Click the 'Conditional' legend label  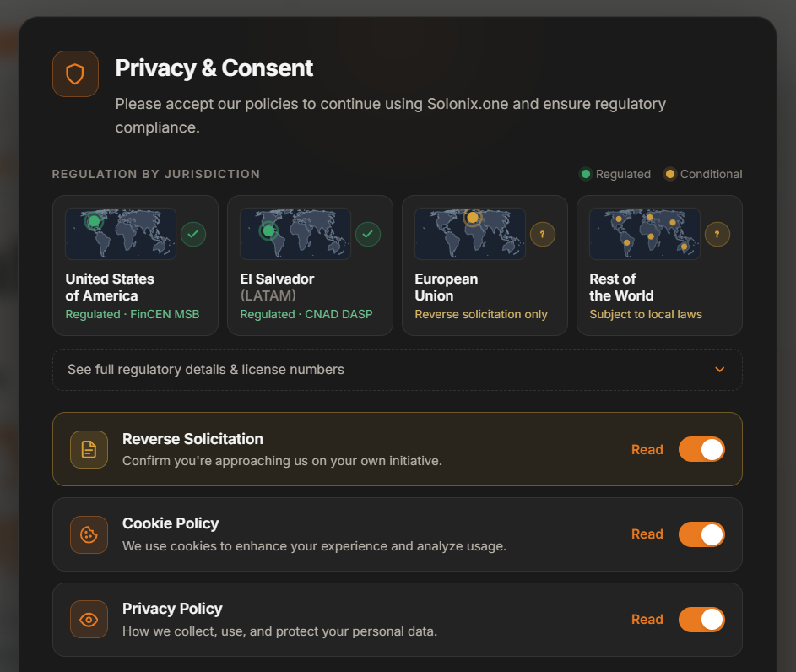[712, 174]
